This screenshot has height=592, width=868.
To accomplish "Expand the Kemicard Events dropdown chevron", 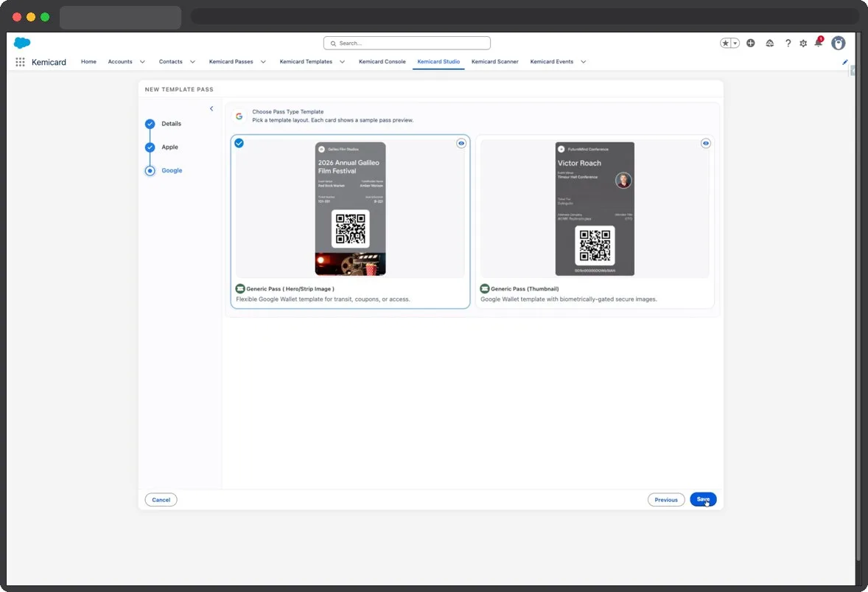I will click(584, 62).
